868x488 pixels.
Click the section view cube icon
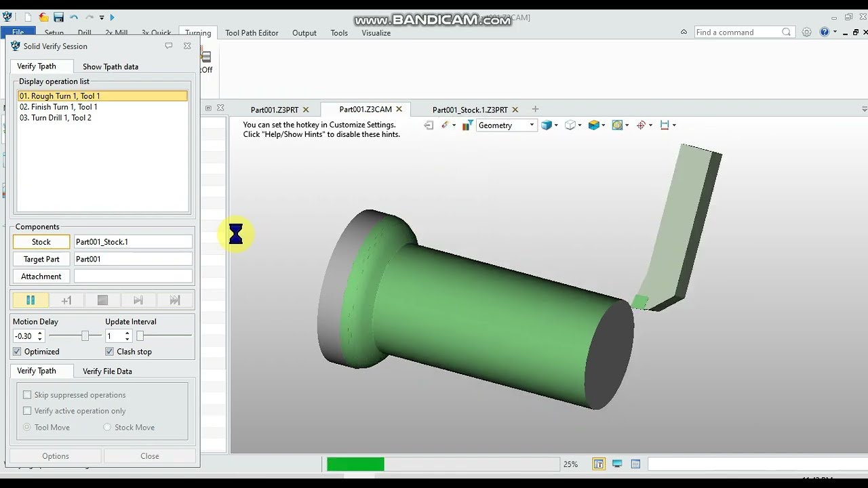pyautogui.click(x=594, y=125)
